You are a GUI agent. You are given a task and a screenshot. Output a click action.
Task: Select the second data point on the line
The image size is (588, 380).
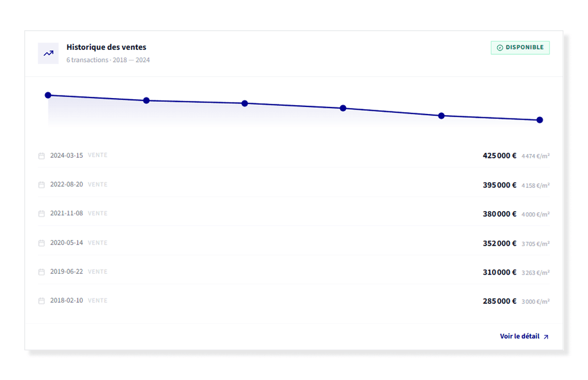[146, 100]
